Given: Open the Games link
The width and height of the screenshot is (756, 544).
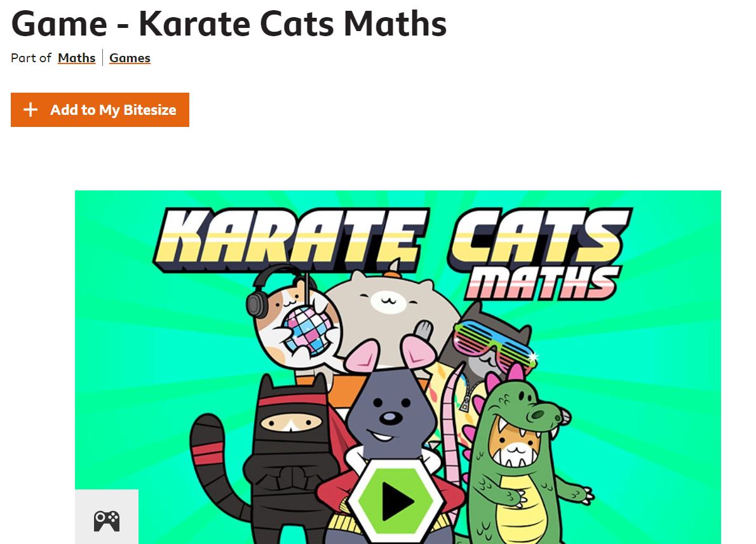Looking at the screenshot, I should (x=130, y=58).
